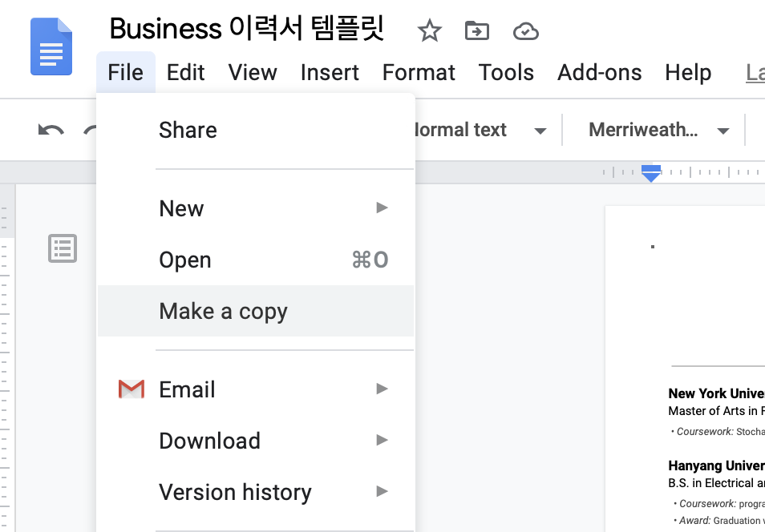Click New York University heading text
This screenshot has height=532, width=765.
pos(716,393)
